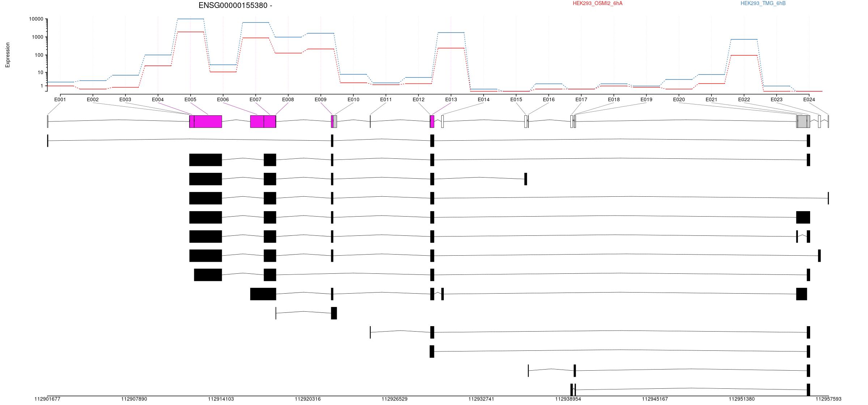This screenshot has height=405, width=868.
Task: Click exon label E015
Action: click(x=516, y=99)
